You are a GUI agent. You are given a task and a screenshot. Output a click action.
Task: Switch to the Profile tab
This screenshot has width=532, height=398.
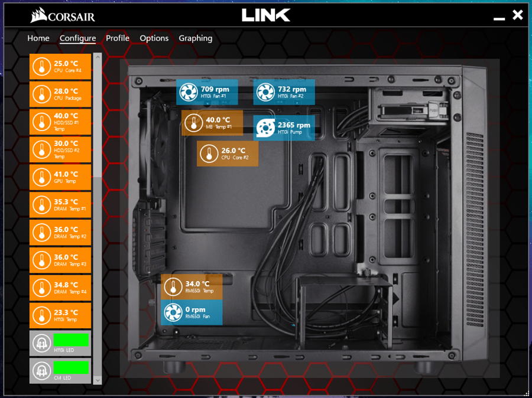118,38
